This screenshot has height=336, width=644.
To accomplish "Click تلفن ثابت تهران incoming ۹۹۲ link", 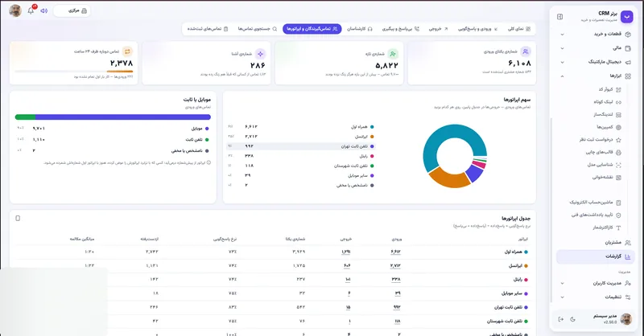I will tap(397, 307).
